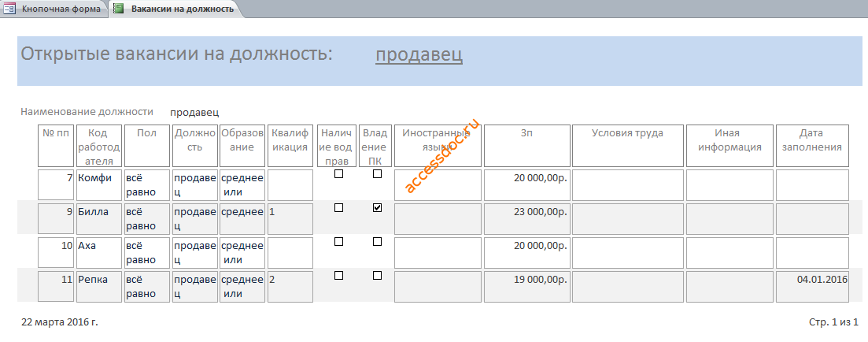Toggle Владение ПК checkbox for Аха
Image resolution: width=868 pixels, height=342 pixels.
378,242
